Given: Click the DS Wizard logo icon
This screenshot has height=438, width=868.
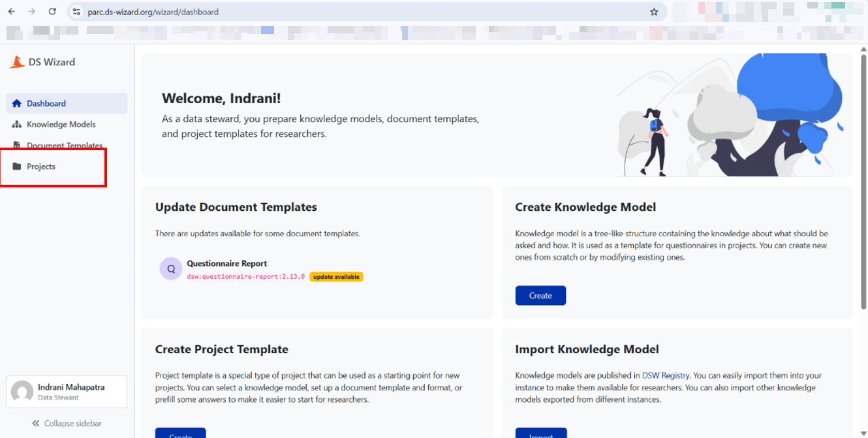Looking at the screenshot, I should [x=17, y=62].
